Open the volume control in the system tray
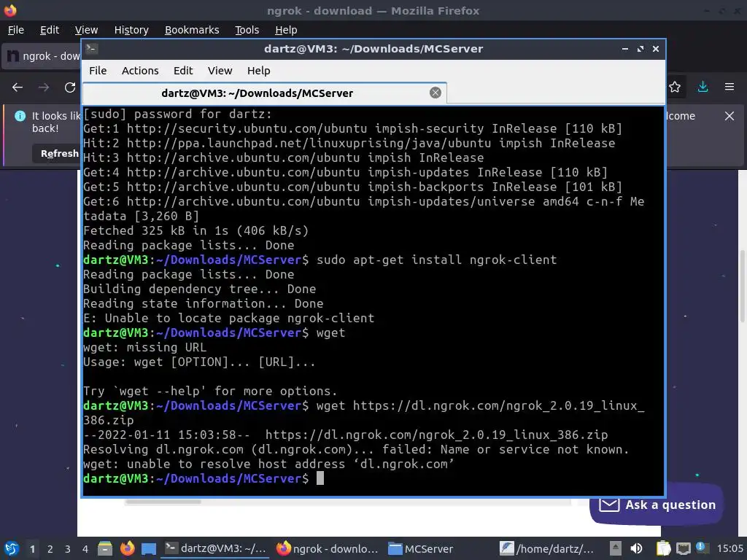 [x=636, y=548]
